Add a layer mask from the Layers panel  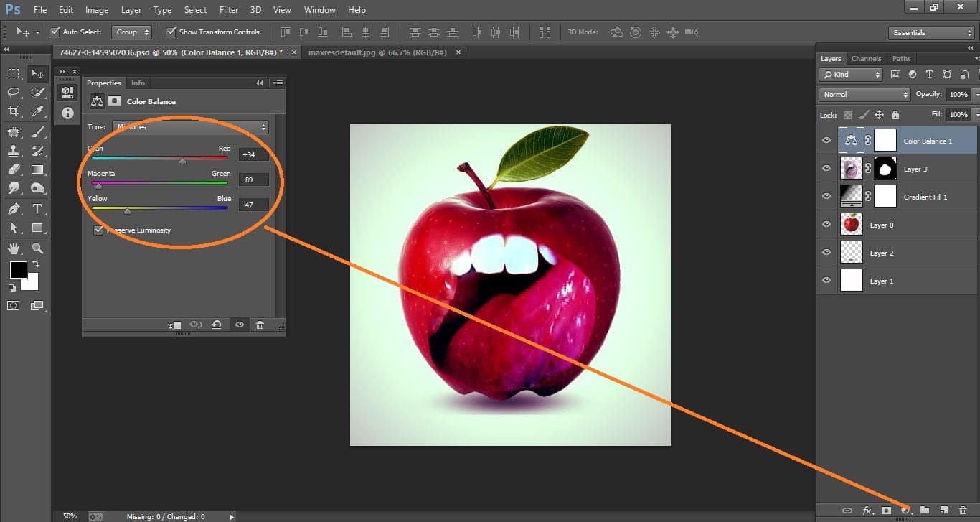click(885, 511)
